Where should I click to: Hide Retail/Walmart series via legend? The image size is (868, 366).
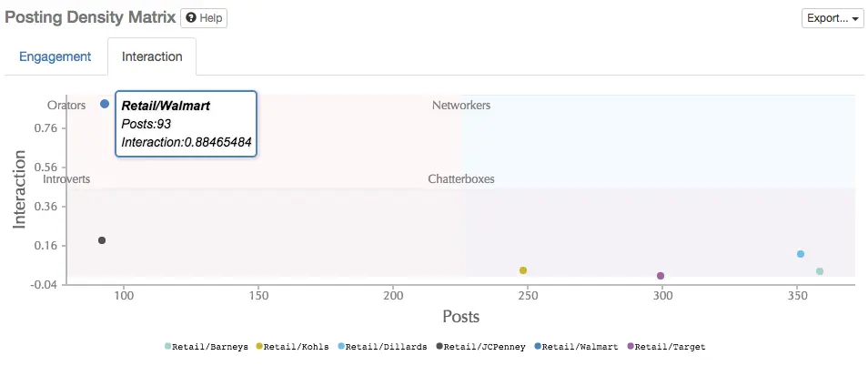[578, 347]
